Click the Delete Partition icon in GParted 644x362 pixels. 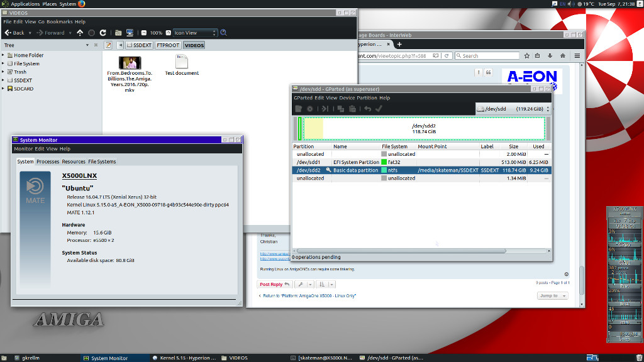(x=310, y=109)
